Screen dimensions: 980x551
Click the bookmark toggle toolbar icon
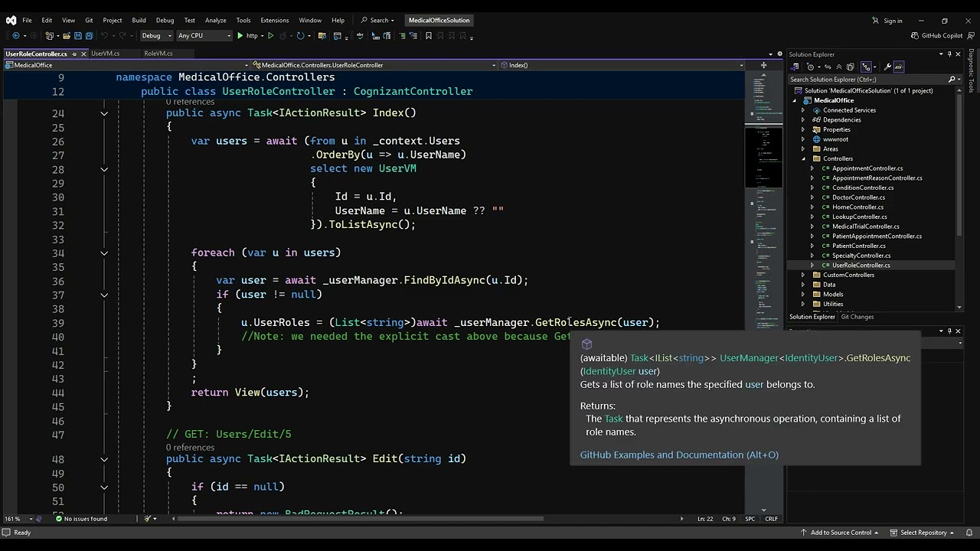pyautogui.click(x=428, y=36)
